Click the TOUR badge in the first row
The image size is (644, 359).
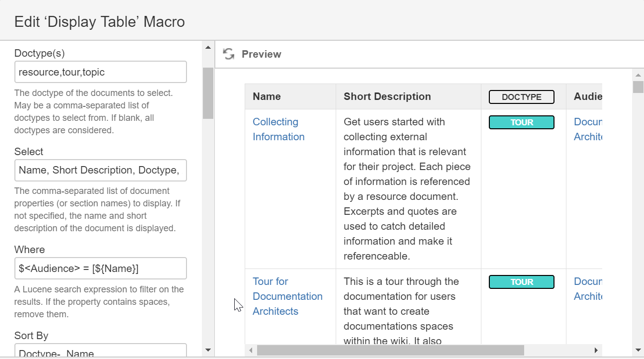coord(521,122)
